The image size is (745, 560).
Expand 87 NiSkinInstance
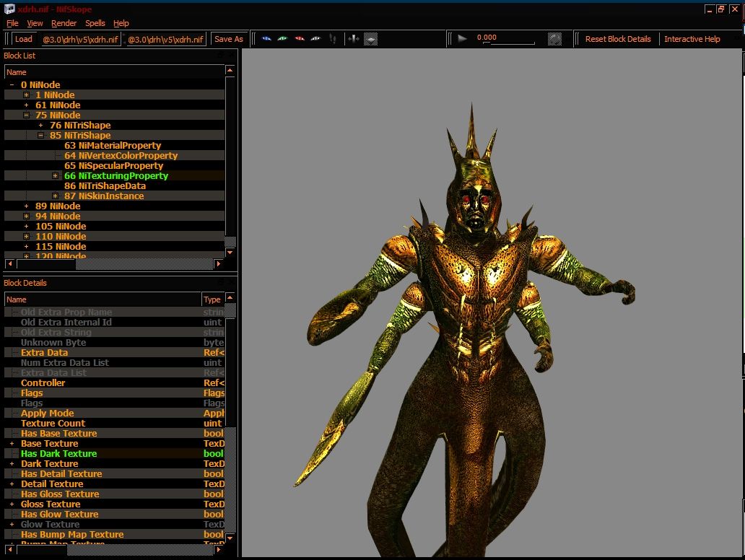(x=55, y=196)
